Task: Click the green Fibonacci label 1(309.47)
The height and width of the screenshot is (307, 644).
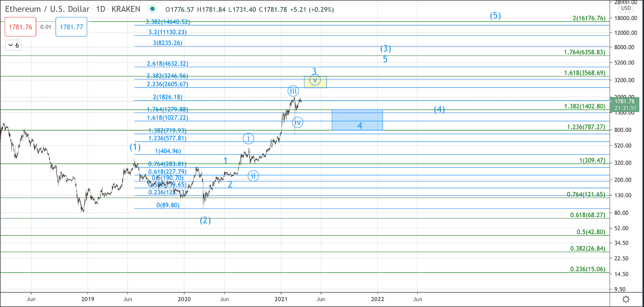Action: (x=592, y=160)
